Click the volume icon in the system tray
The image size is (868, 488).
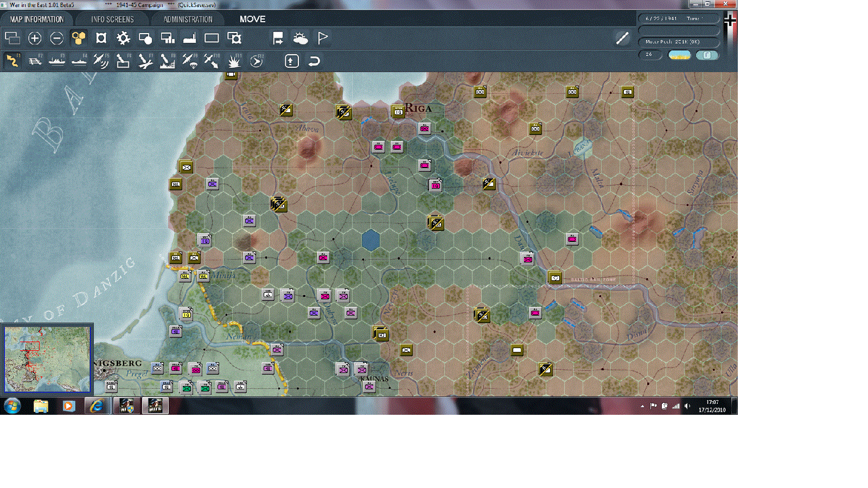coord(687,406)
